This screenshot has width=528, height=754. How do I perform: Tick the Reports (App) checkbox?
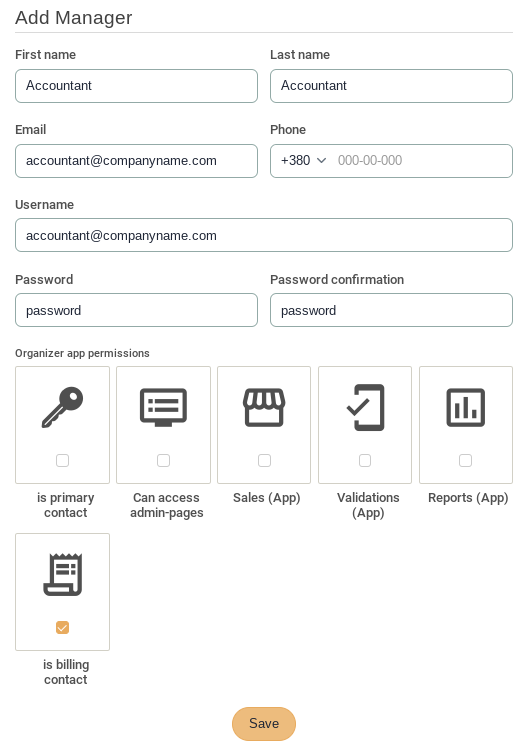[x=465, y=460]
